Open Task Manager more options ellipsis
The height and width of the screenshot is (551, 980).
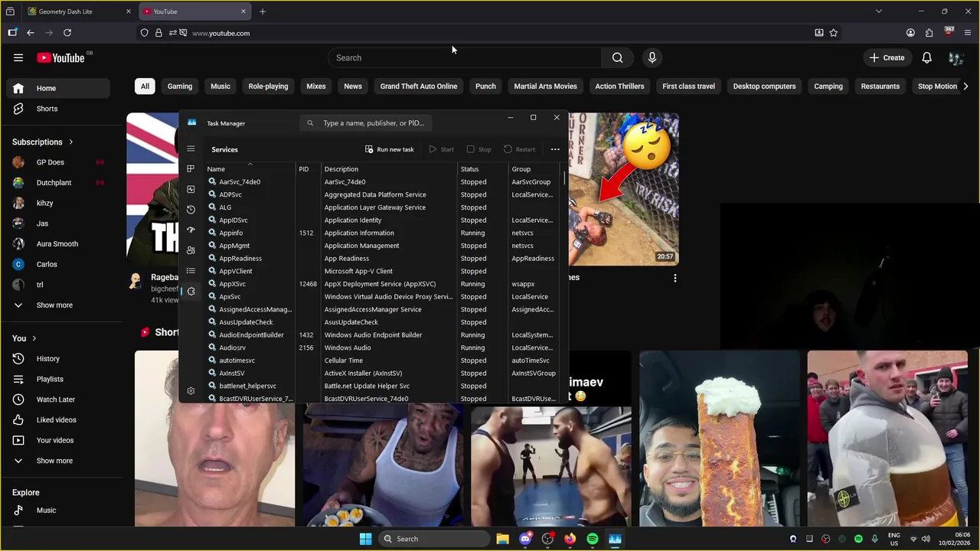pos(555,149)
